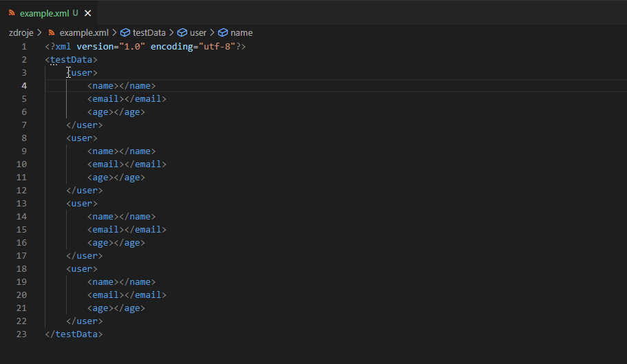Click the chevron between testData and user breadcrumbs
Screen dimensions: 627x364
click(x=173, y=32)
